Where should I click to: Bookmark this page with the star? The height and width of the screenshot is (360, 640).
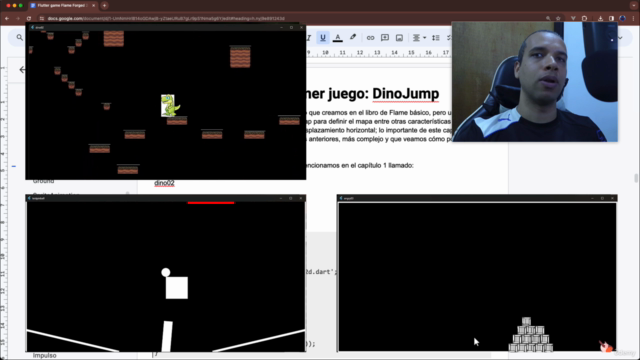(558, 18)
